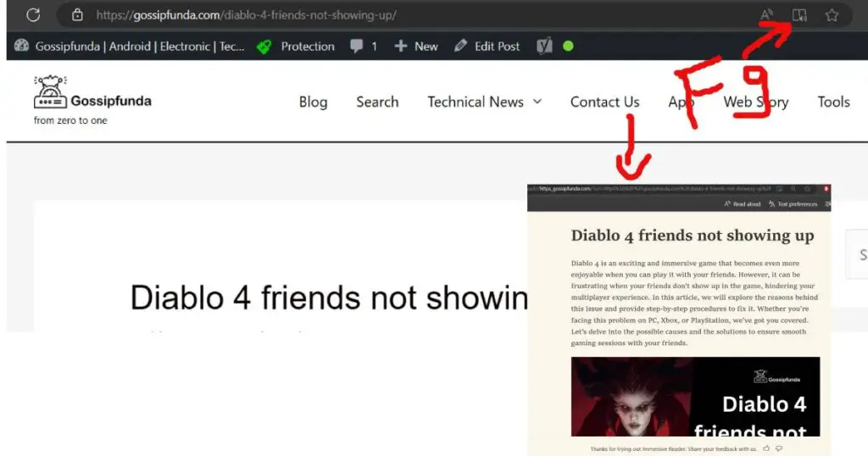View site info via lock icon

[77, 15]
